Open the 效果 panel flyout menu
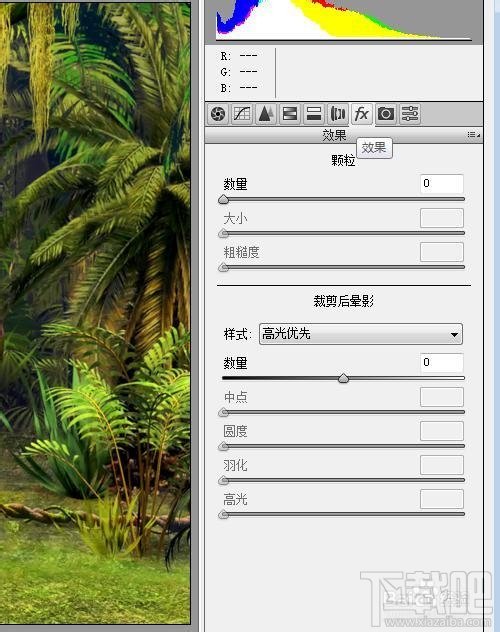The image size is (500, 632). click(473, 135)
